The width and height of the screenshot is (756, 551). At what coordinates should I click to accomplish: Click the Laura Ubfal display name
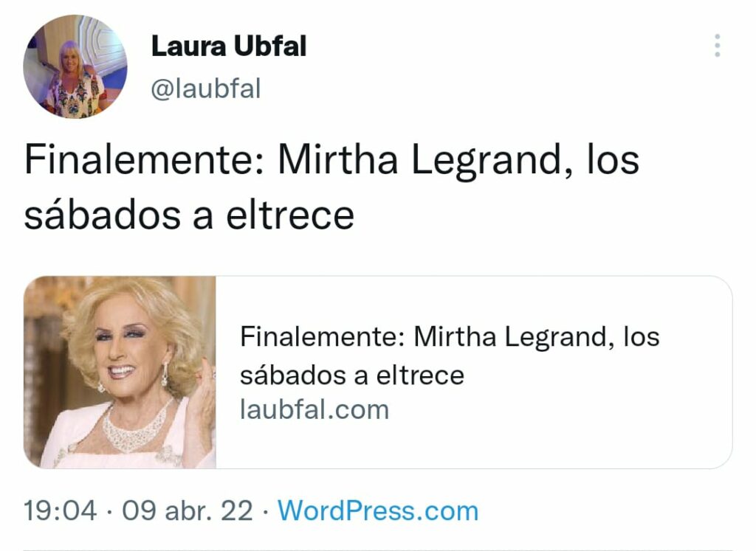click(x=229, y=46)
